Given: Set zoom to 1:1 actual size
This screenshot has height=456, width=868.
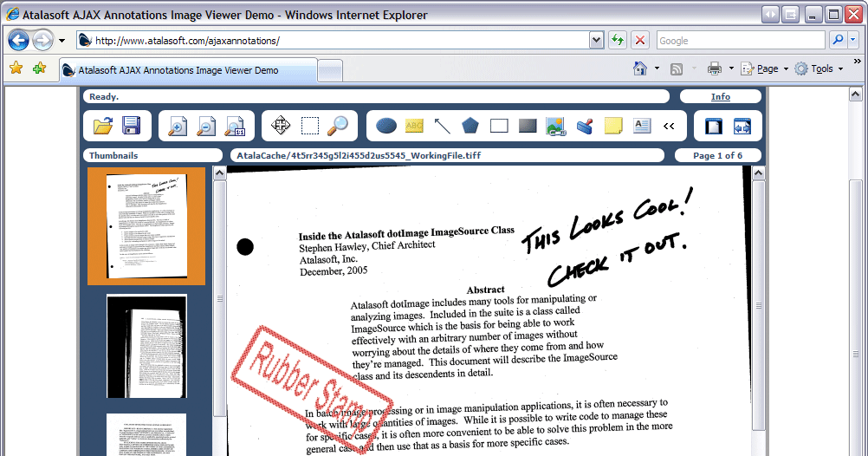Looking at the screenshot, I should coord(235,126).
